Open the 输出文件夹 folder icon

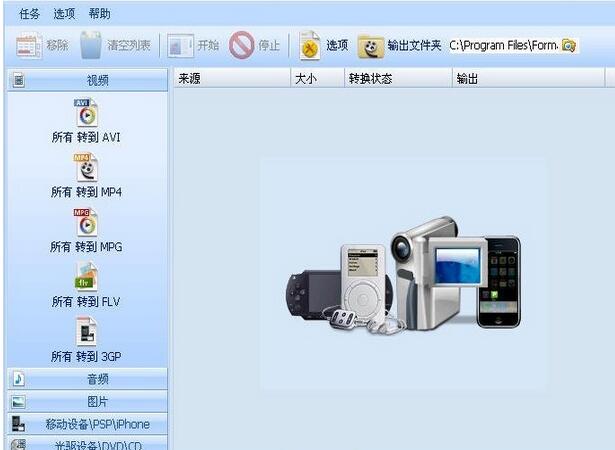click(x=371, y=46)
